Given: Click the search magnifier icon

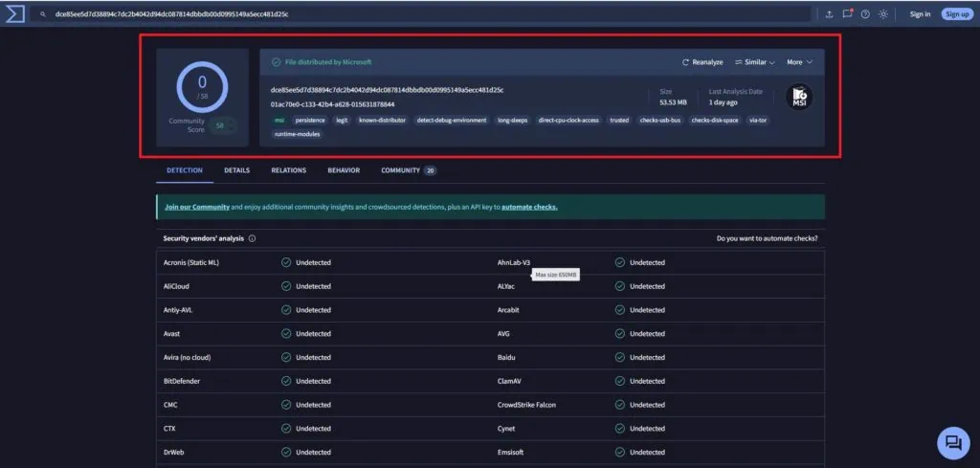Looking at the screenshot, I should tap(42, 13).
